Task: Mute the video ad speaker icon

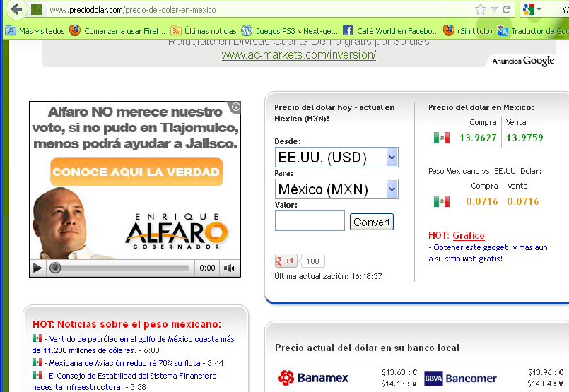Action: point(229,268)
